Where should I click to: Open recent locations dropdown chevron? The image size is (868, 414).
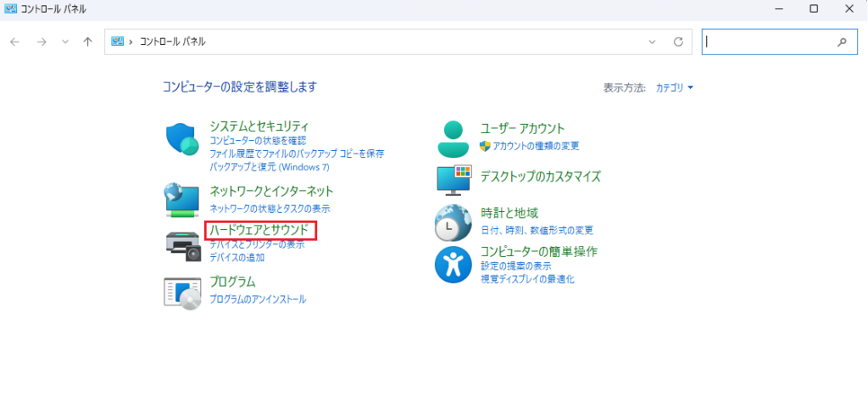tap(65, 42)
